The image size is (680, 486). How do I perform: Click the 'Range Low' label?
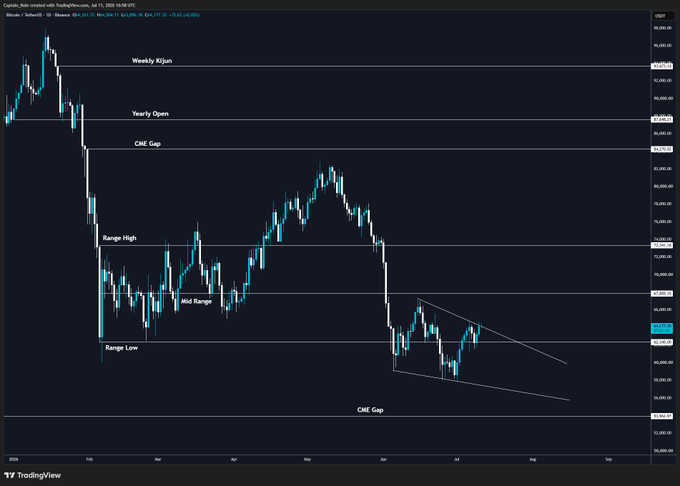tap(121, 348)
